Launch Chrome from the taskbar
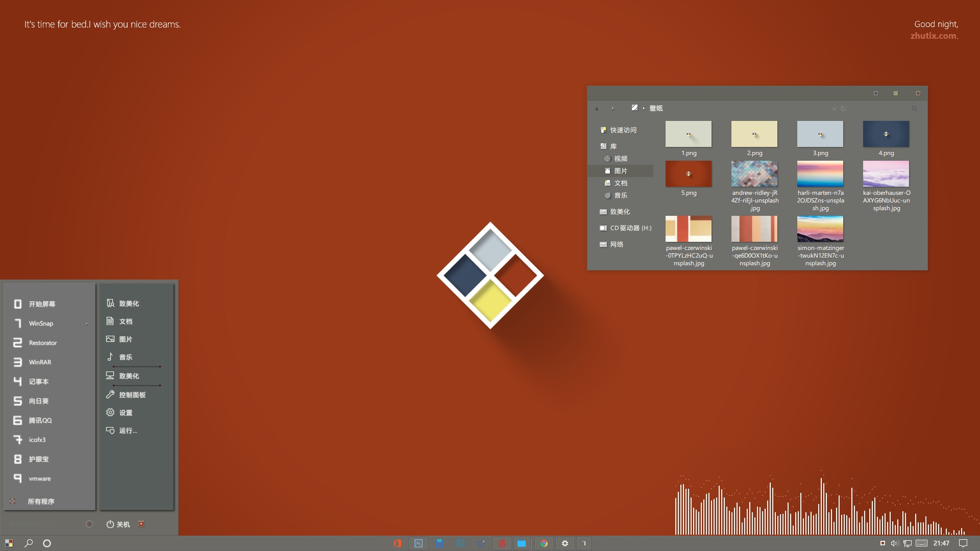 click(544, 543)
